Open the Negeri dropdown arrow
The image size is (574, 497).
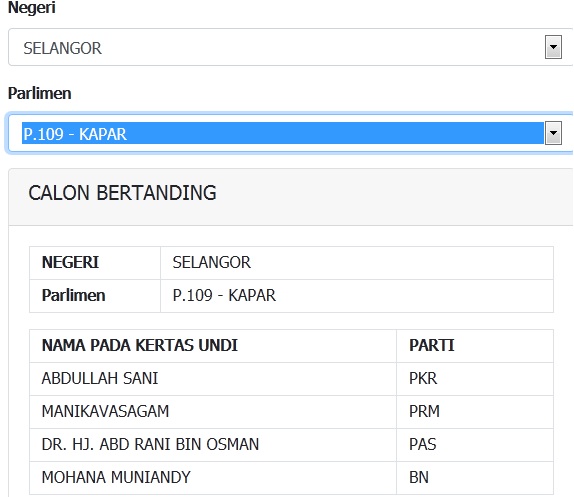(553, 47)
